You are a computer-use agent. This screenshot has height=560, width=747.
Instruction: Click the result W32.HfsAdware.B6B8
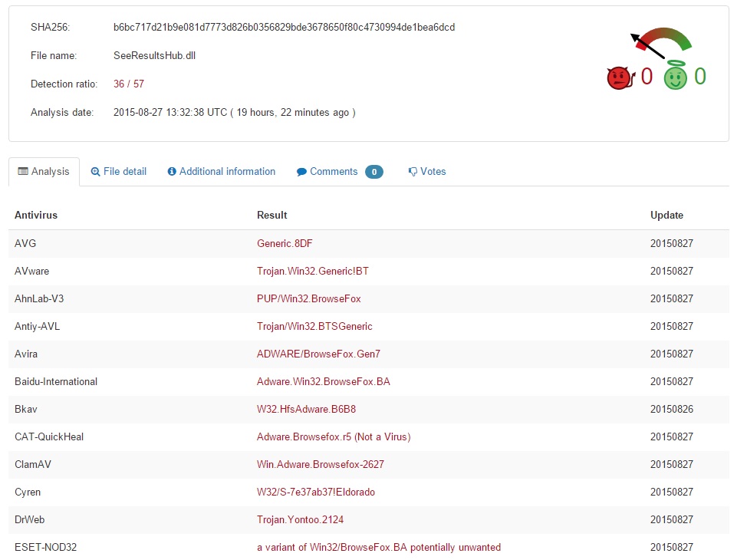306,410
